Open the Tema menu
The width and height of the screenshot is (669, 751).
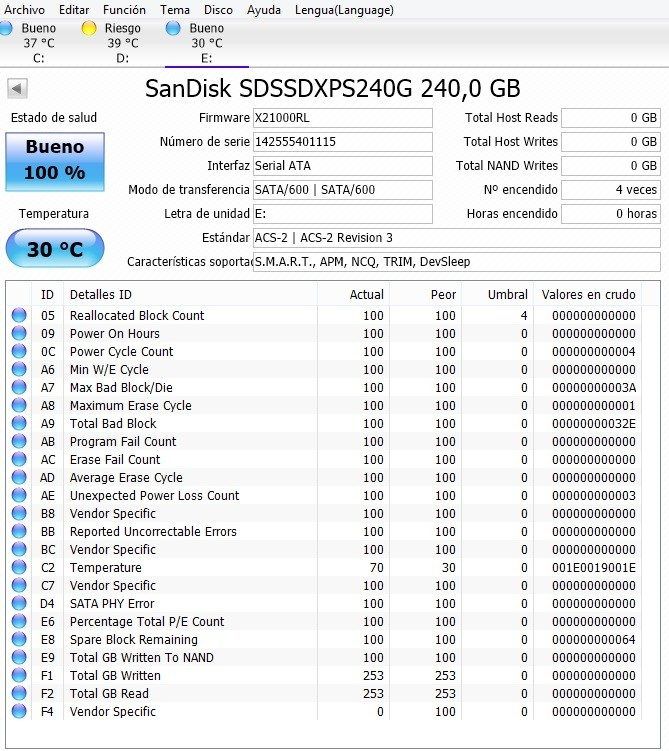pyautogui.click(x=175, y=10)
